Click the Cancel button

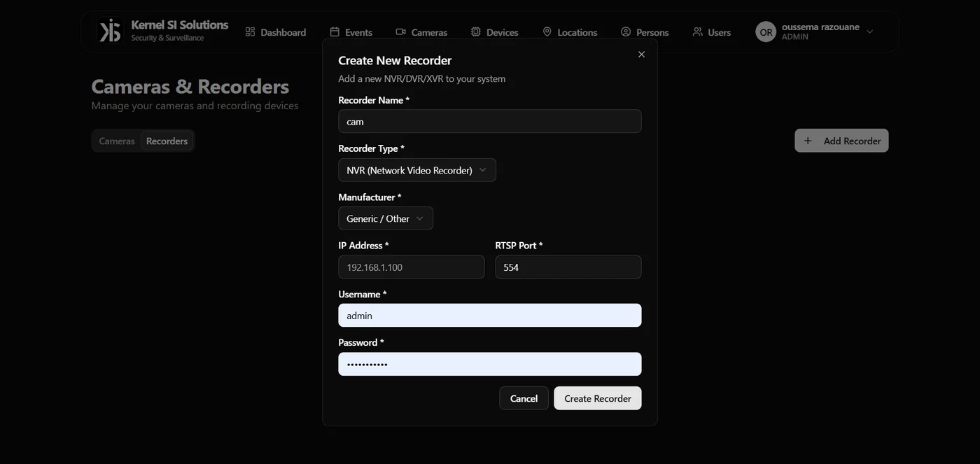point(524,398)
